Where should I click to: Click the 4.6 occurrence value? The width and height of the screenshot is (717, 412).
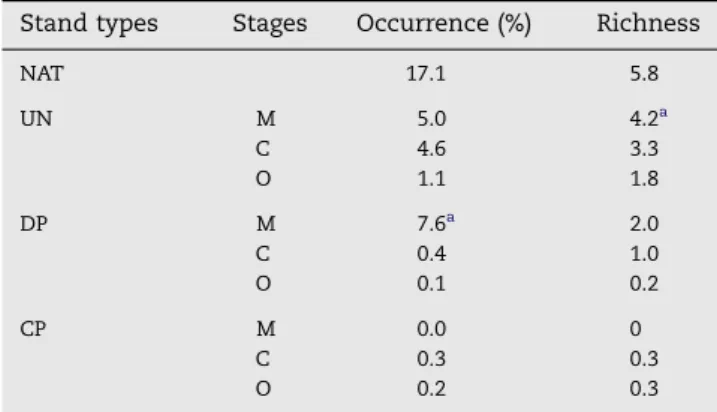(431, 149)
